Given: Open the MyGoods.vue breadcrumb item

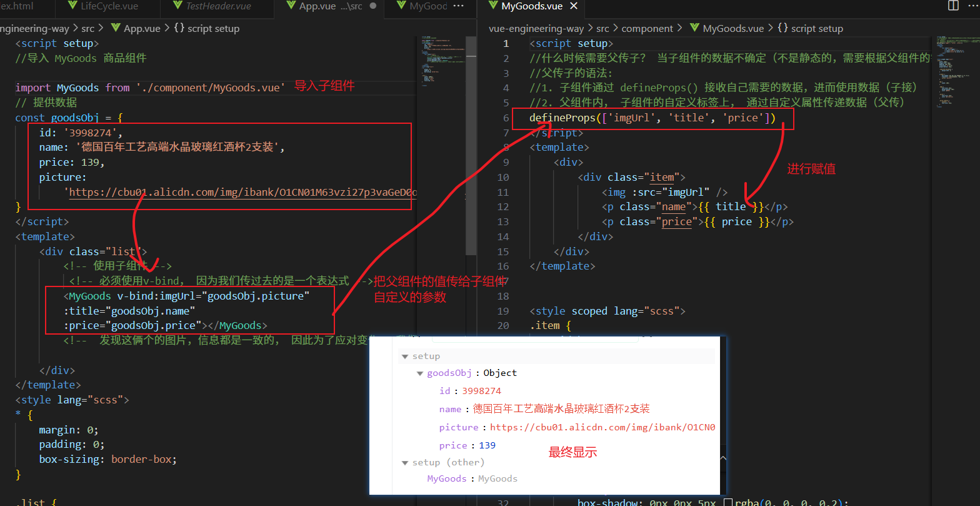Looking at the screenshot, I should coord(727,28).
